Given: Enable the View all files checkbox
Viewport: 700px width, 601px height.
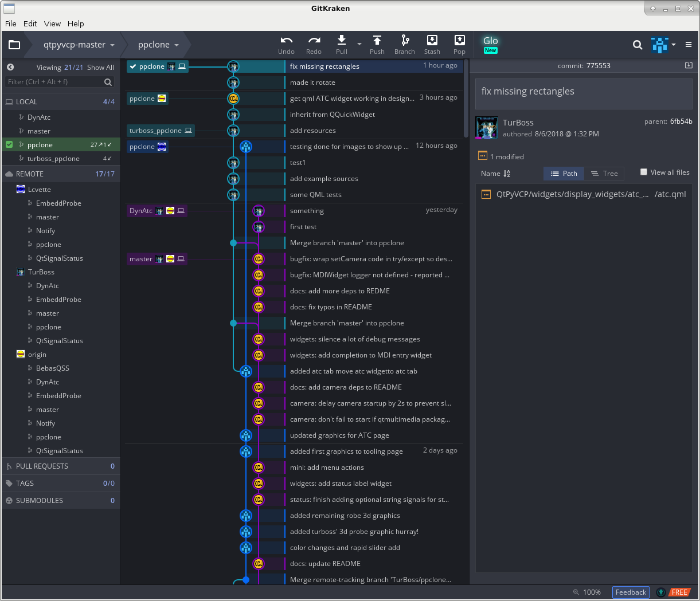Looking at the screenshot, I should point(644,172).
